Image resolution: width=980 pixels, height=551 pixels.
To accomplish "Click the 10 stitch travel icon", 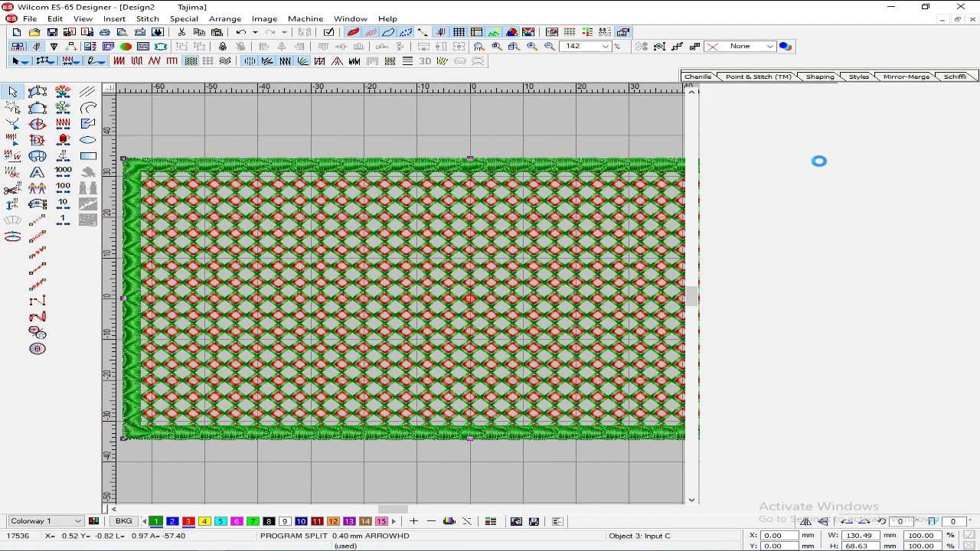I will coord(63,204).
